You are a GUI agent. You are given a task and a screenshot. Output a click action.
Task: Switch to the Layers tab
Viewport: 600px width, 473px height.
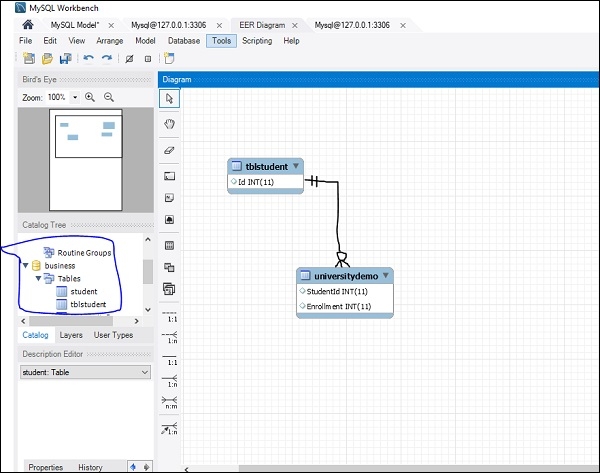coord(71,335)
